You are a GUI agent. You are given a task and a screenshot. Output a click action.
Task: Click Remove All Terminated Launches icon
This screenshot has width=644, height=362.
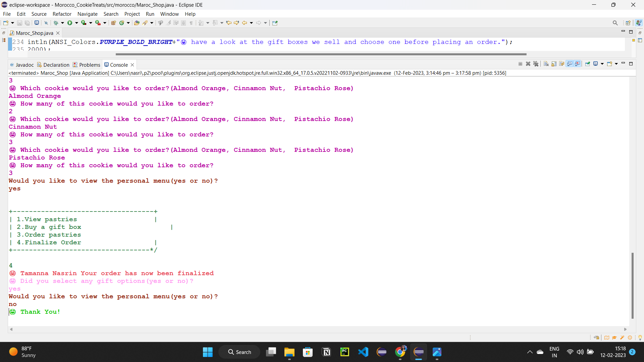(x=536, y=64)
